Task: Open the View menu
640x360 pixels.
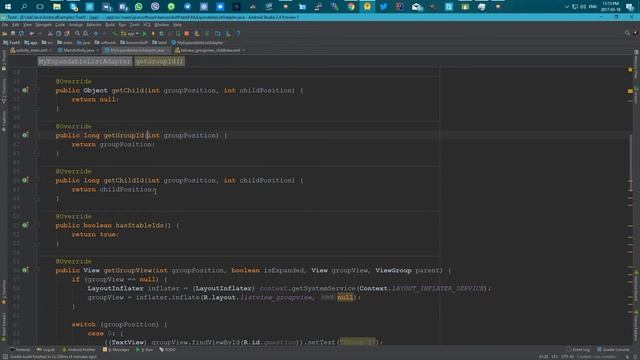Action: 27,25
